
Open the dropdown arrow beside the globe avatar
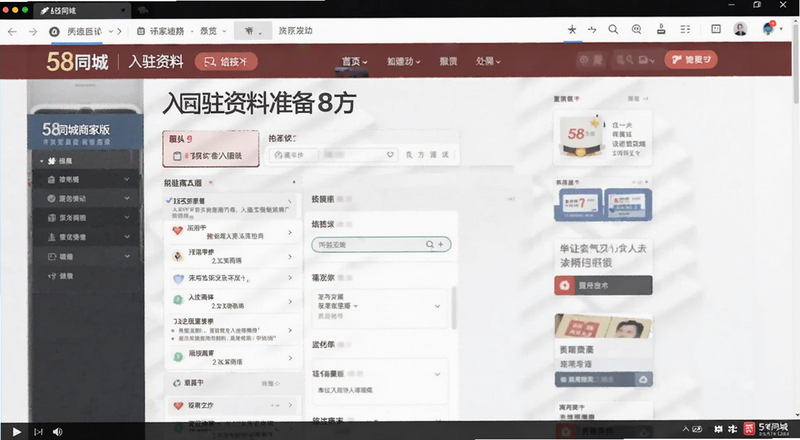(781, 29)
